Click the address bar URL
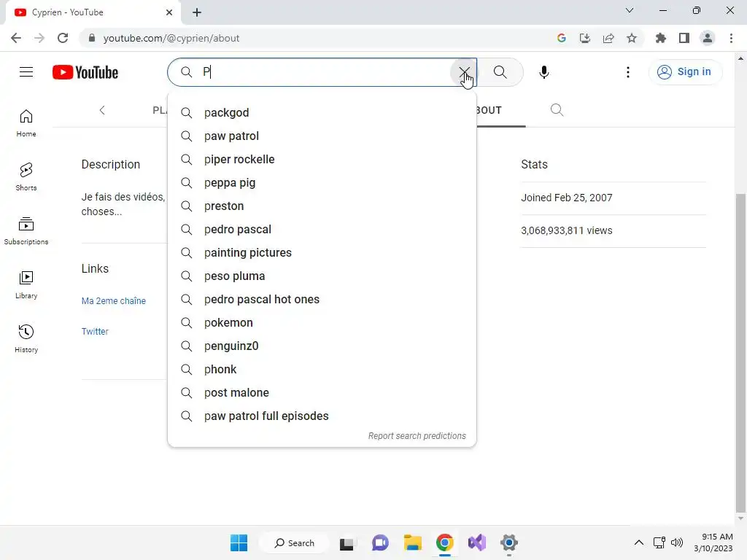The height and width of the screenshot is (560, 747). click(171, 38)
